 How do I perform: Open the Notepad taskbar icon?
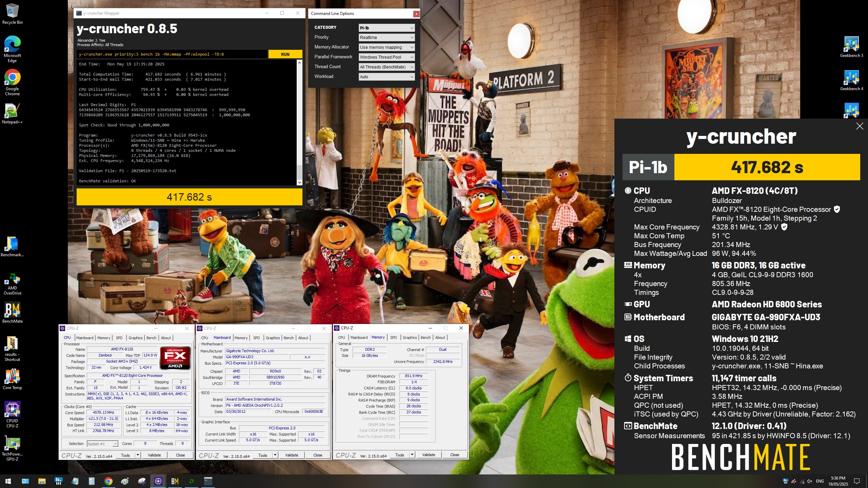click(75, 481)
